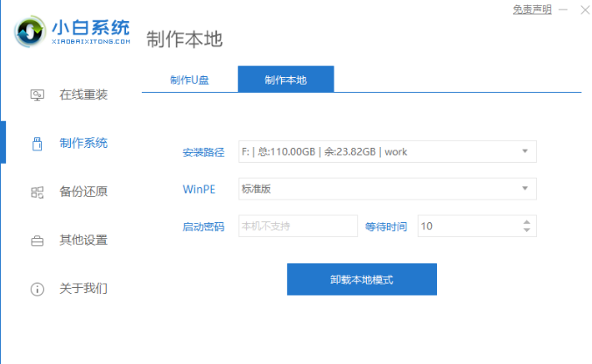Click the 关于我们 info circle icon
The width and height of the screenshot is (592, 364).
37,288
